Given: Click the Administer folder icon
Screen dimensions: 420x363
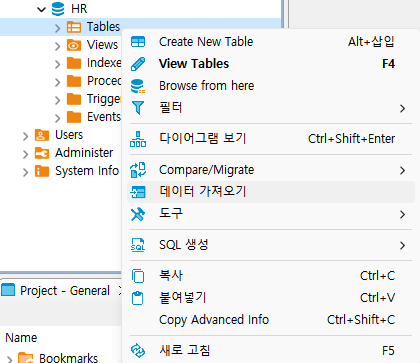Looking at the screenshot, I should [x=42, y=153].
